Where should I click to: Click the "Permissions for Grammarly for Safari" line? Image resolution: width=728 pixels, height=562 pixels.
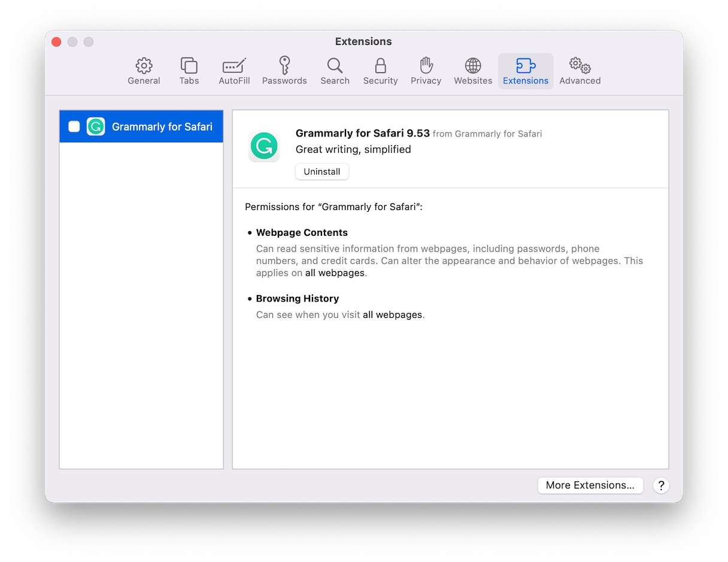click(333, 207)
